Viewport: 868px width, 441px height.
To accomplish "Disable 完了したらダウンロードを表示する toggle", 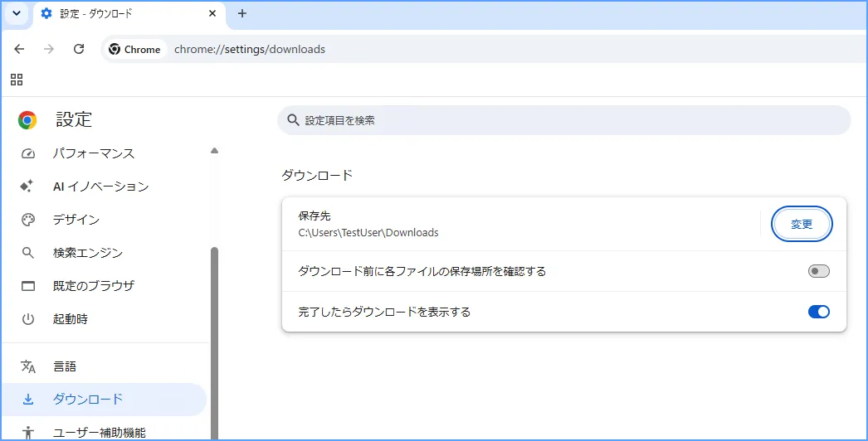I will pyautogui.click(x=819, y=312).
